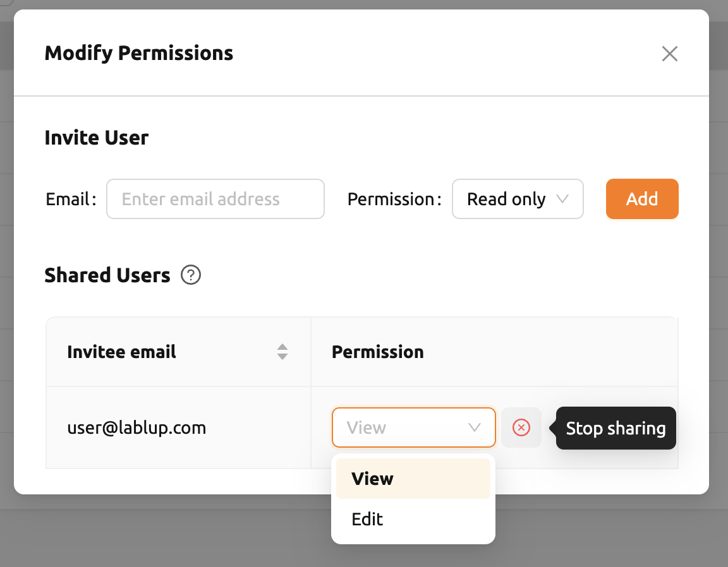Choose the View option from the dropdown list

413,479
